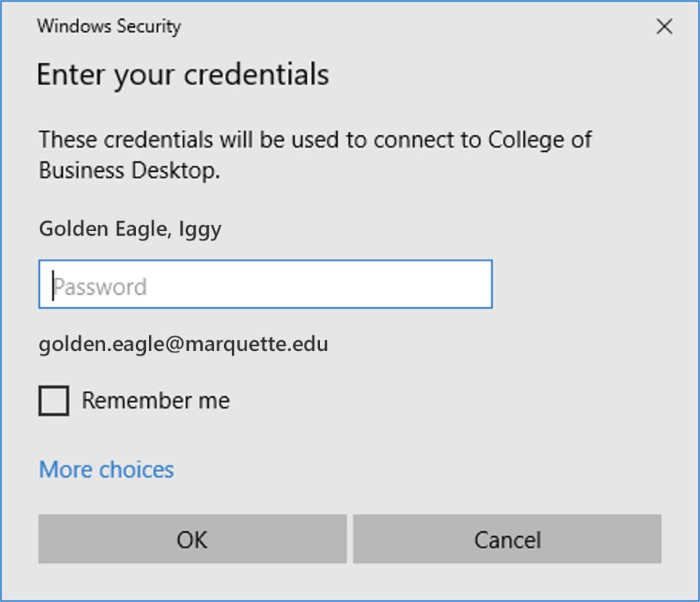
Task: Click the X icon in title bar
Action: coord(664,27)
